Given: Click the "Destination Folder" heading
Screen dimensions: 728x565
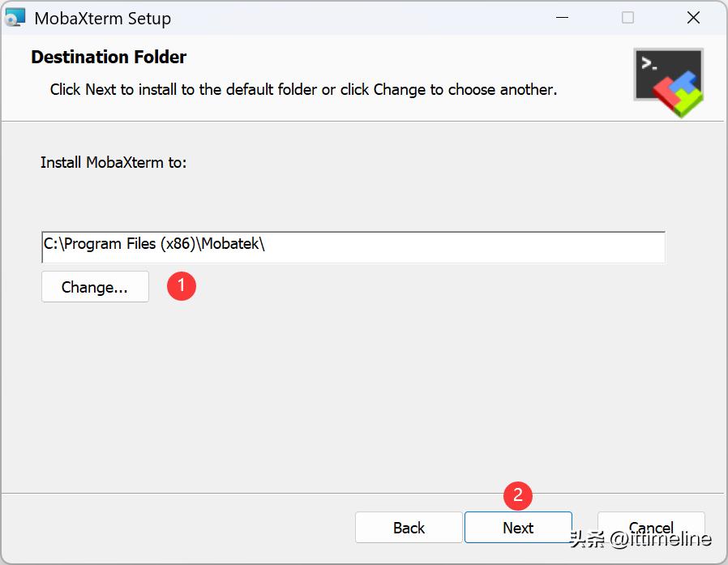Looking at the screenshot, I should coord(109,57).
